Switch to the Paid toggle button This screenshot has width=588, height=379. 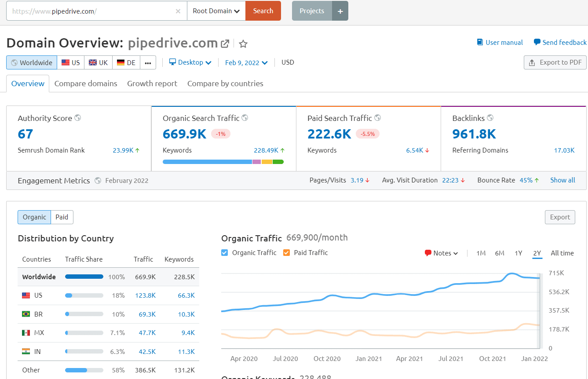[x=62, y=217]
